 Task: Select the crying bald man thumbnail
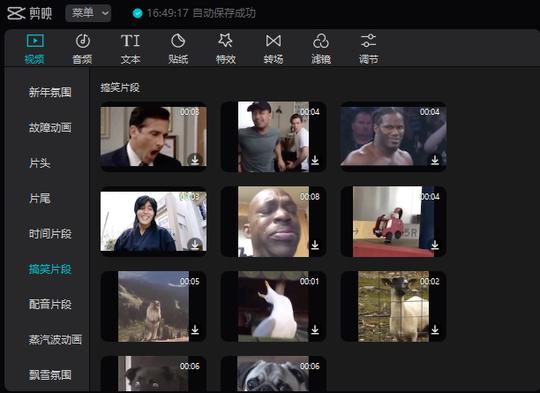(273, 221)
